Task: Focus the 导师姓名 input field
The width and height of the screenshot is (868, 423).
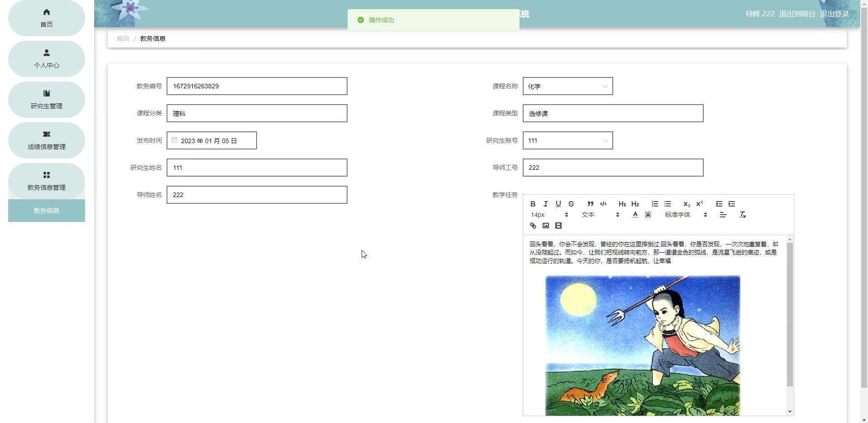Action: (257, 195)
